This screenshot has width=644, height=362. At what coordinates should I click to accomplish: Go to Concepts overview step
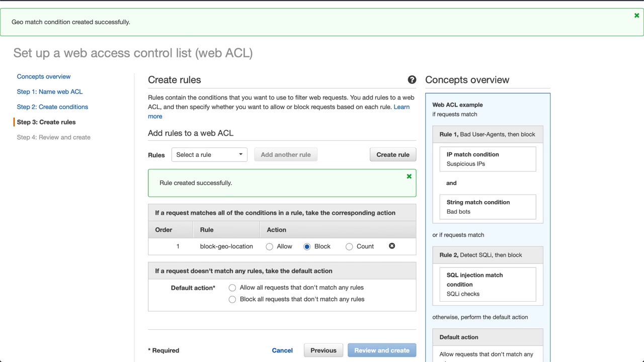pos(44,76)
